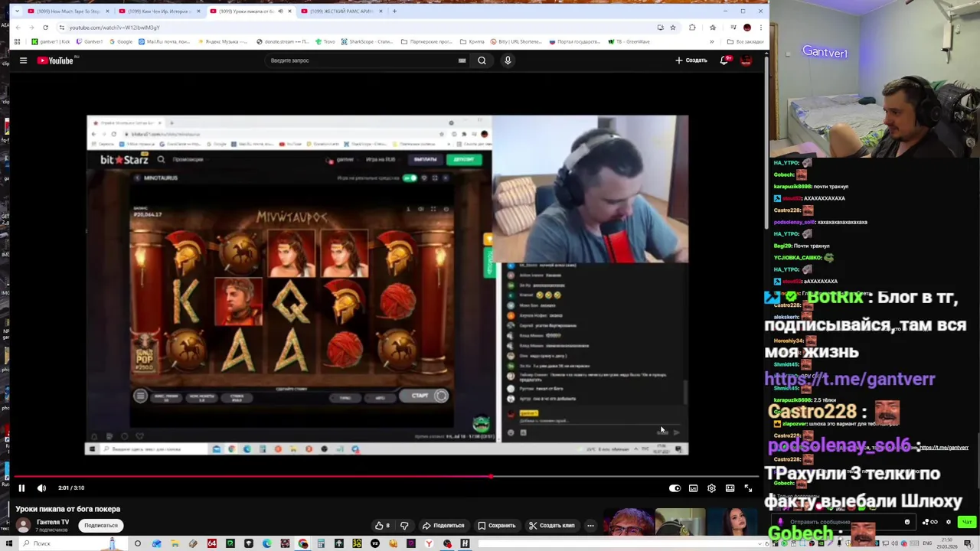Click the green Чат button

(967, 522)
